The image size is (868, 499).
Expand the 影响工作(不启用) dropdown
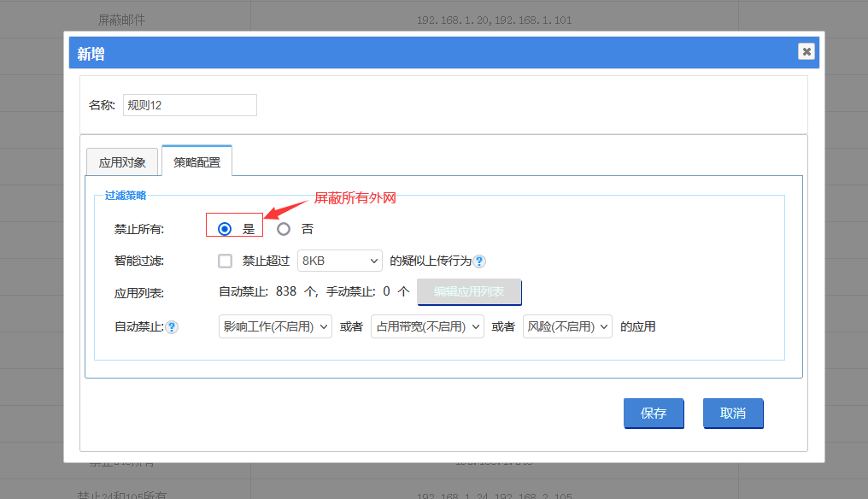275,326
